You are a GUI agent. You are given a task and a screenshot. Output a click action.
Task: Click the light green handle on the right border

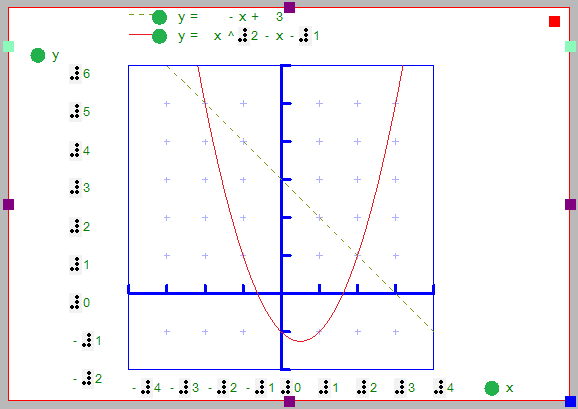570,46
